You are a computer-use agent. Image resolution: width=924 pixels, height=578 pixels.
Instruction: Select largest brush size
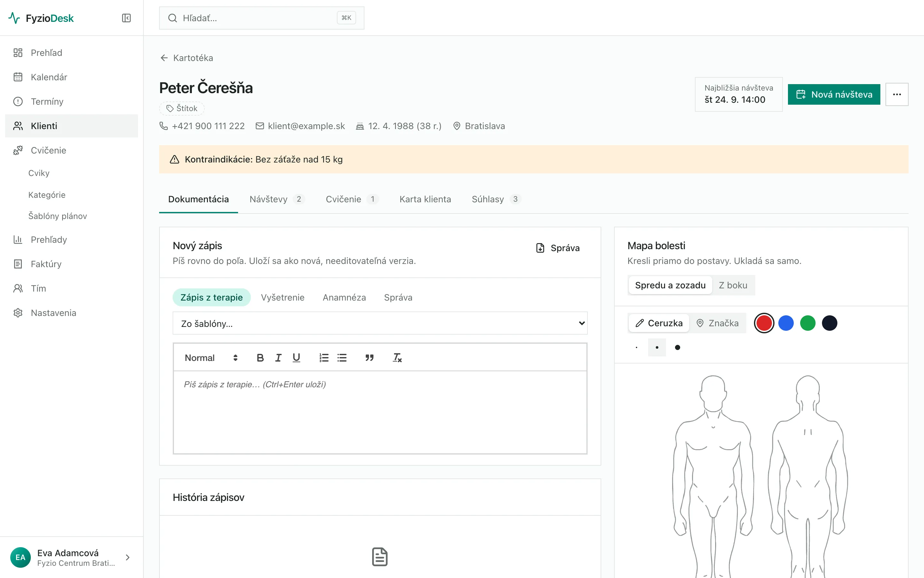pos(677,347)
